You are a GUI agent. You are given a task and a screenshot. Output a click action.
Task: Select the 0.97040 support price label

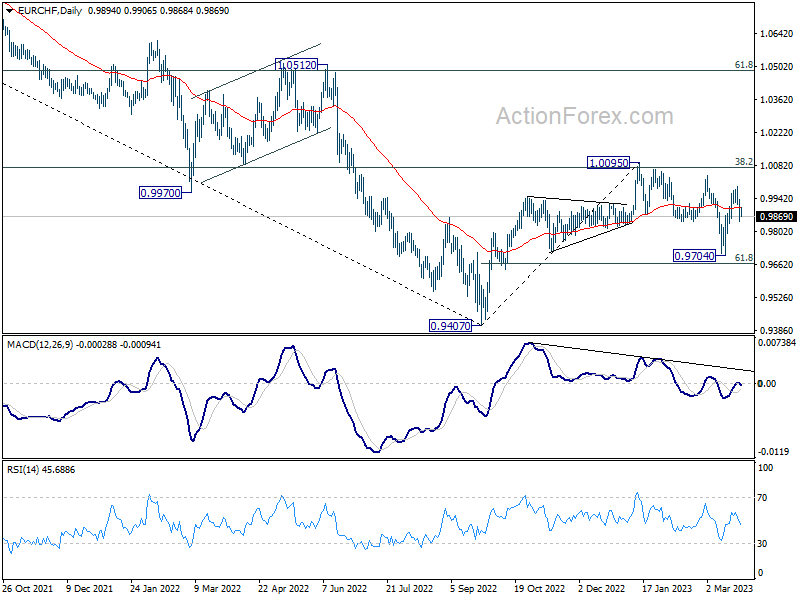coord(694,256)
